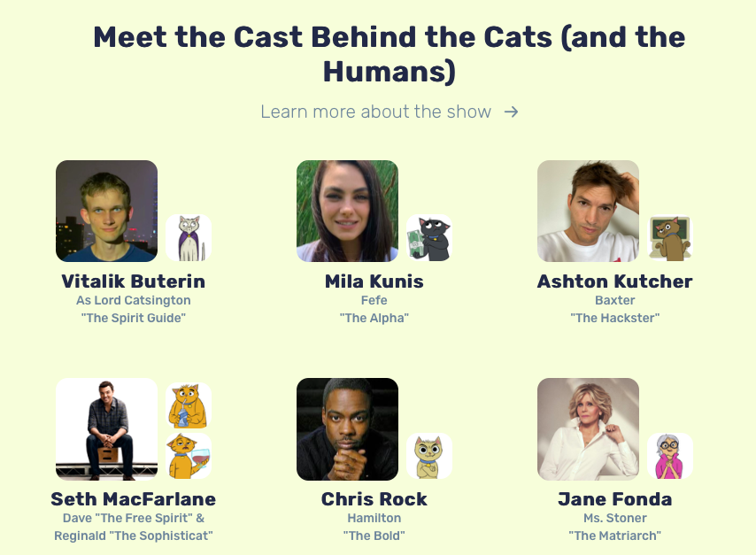The image size is (756, 555).
Task: Click the Ms. Stoner cat icon
Action: 670,457
